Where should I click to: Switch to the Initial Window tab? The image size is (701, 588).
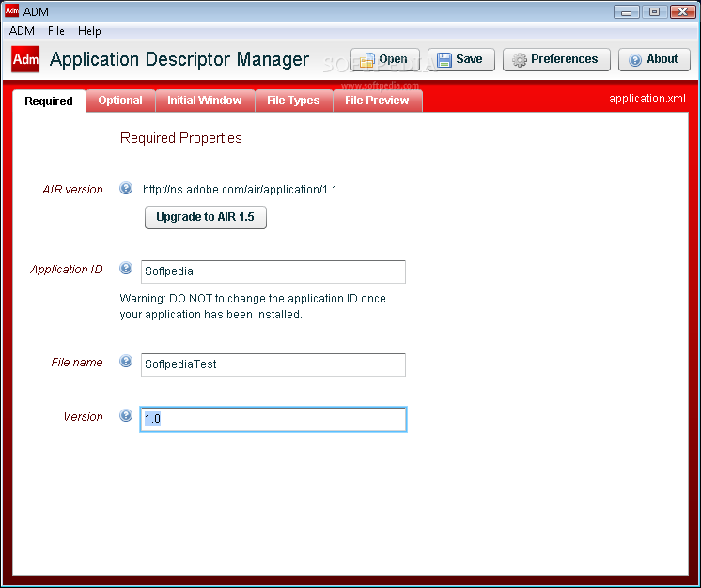coord(205,101)
